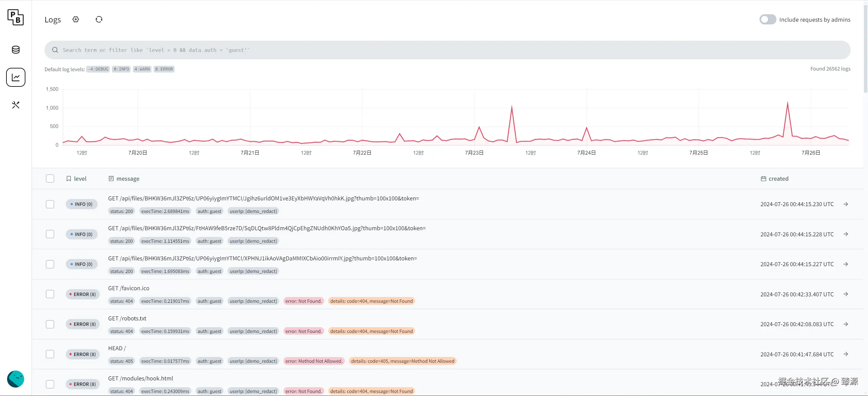Enable Include requests by admins toggle
The height and width of the screenshot is (396, 868).
pyautogui.click(x=768, y=19)
